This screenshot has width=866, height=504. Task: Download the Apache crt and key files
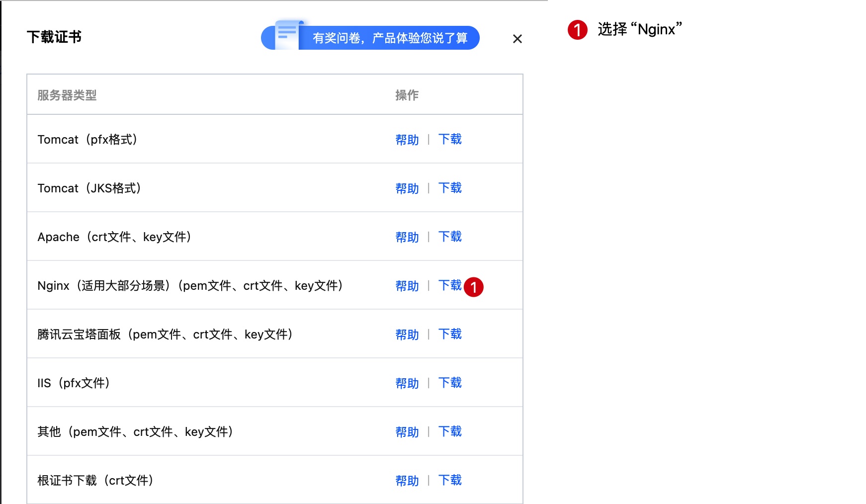click(x=450, y=237)
